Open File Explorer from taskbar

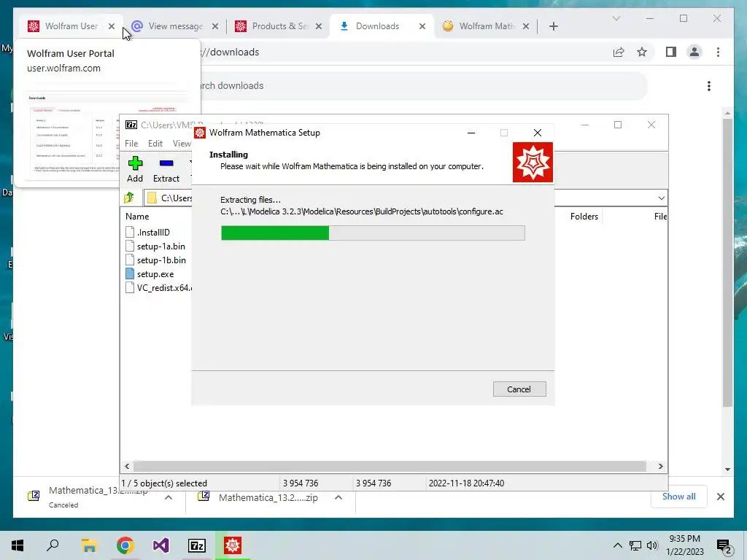89,545
